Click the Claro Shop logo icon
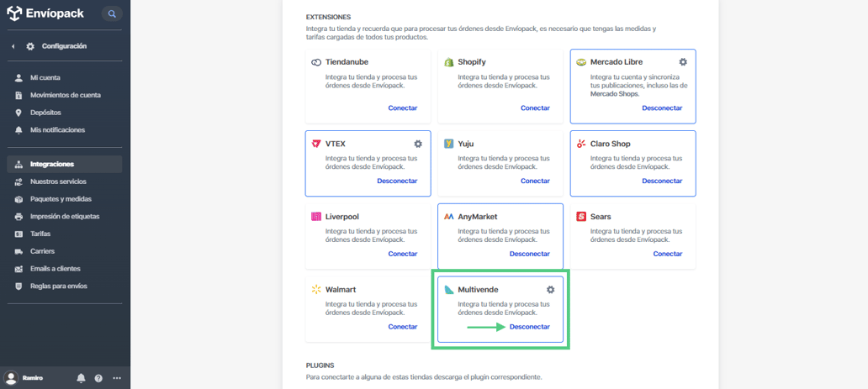 pos(581,144)
